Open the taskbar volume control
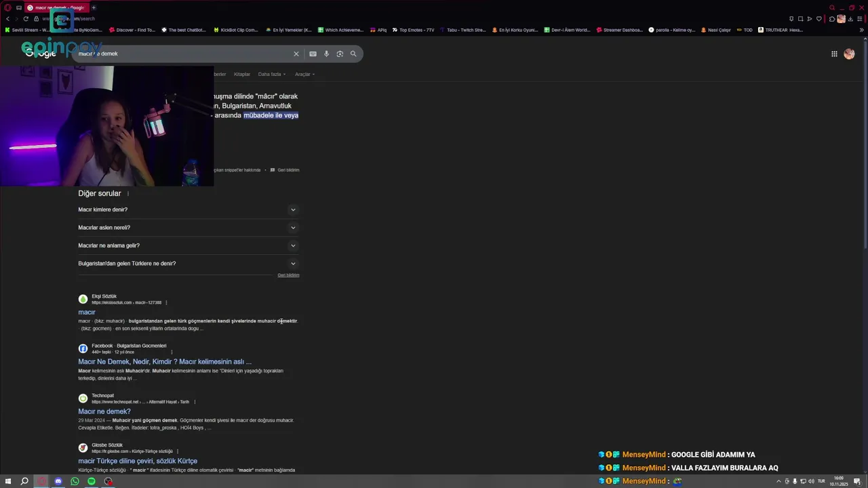 tap(812, 481)
